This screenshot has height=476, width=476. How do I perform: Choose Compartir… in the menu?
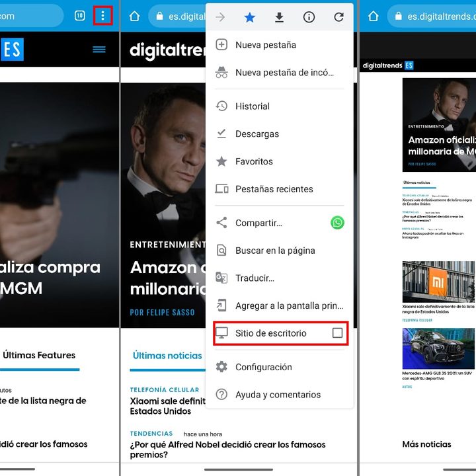259,223
